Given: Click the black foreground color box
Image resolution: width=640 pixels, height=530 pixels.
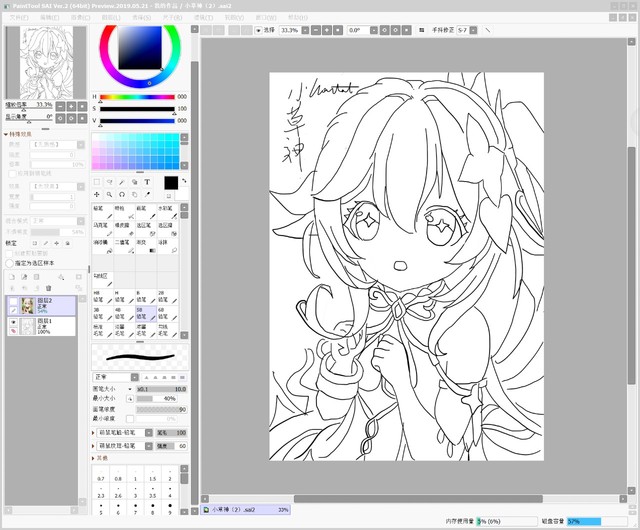Looking at the screenshot, I should click(171, 183).
